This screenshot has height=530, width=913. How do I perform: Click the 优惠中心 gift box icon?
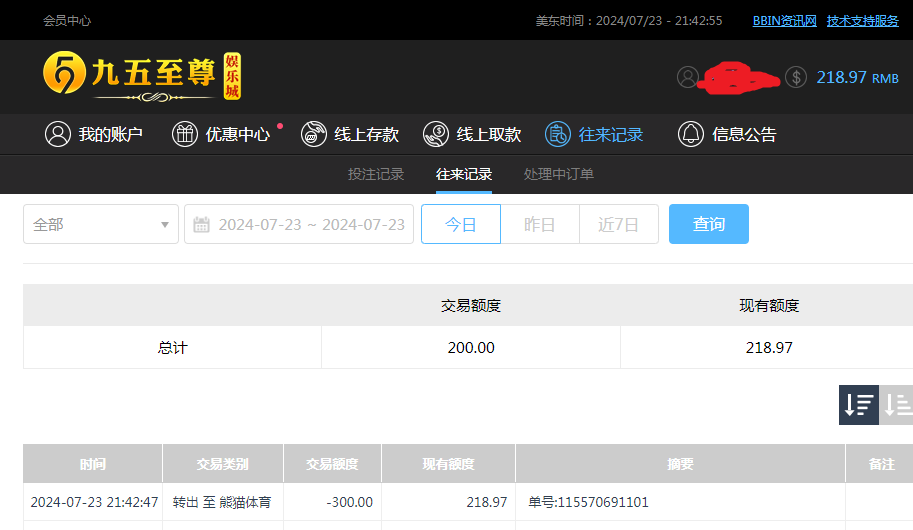185,134
